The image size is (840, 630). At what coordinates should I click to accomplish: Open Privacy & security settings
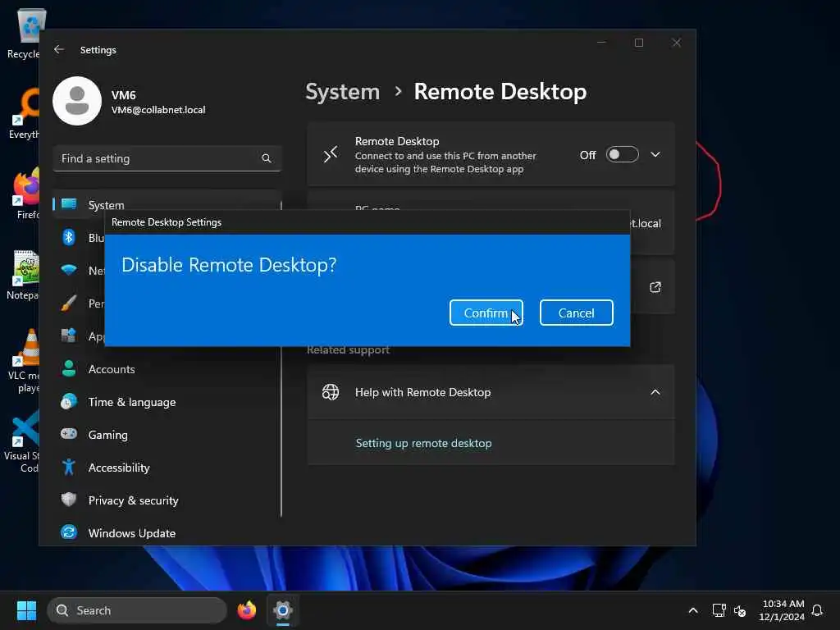point(167,500)
